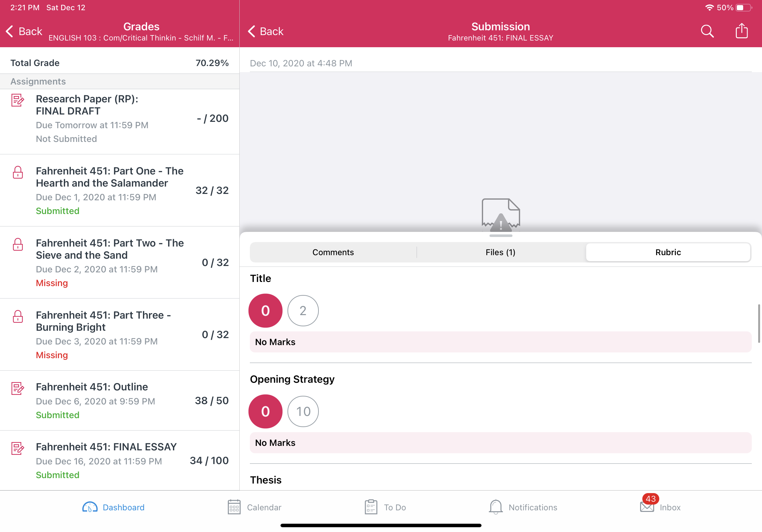Select the 2 rating for Title
The image size is (762, 532).
coord(303,310)
